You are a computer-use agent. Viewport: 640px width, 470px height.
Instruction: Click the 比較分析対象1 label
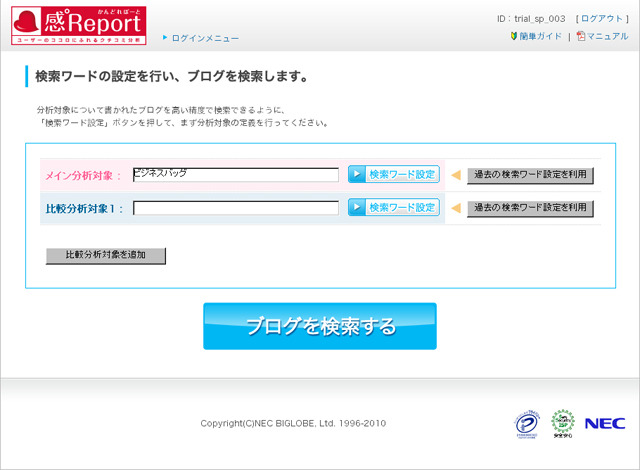pos(84,209)
